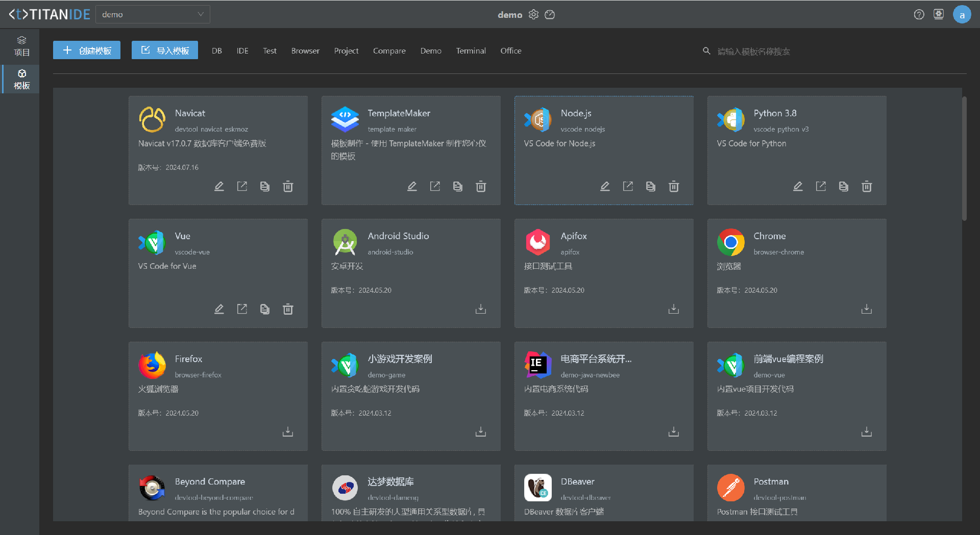
Task: Open the help question mark icon
Action: 919,15
